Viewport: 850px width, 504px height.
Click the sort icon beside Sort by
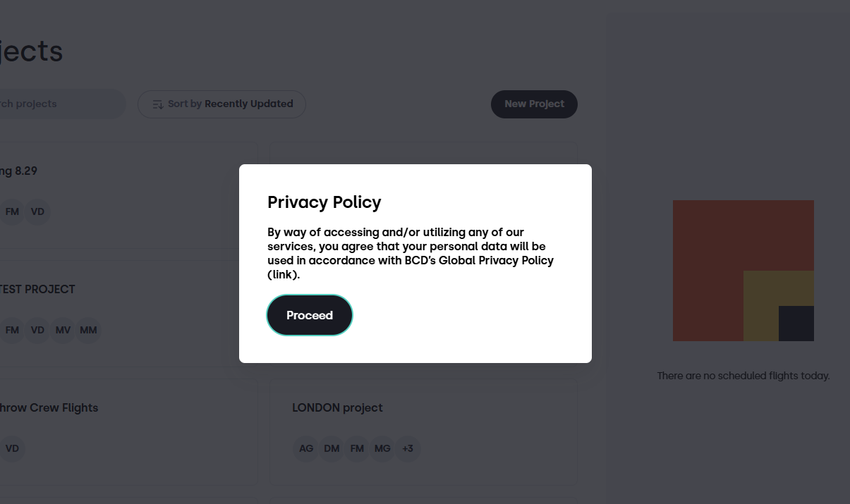[158, 104]
